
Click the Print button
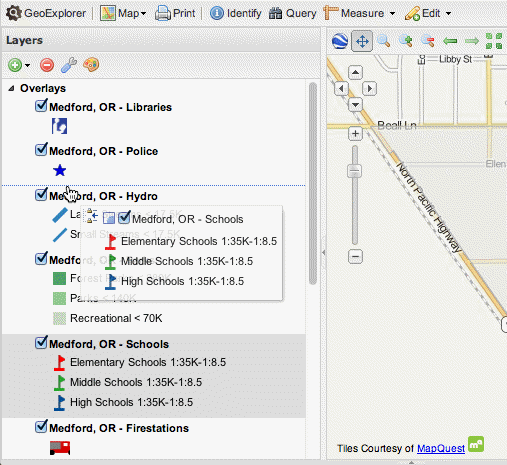175,13
